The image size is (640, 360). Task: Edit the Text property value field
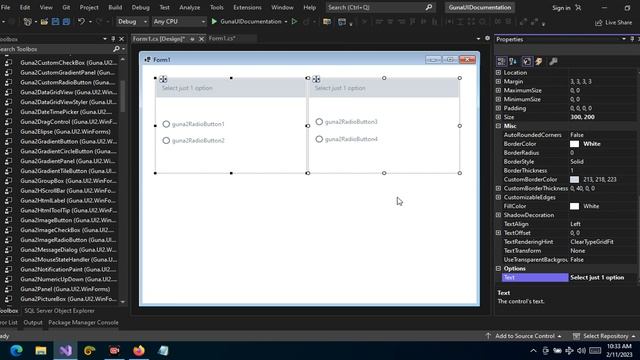click(x=602, y=278)
